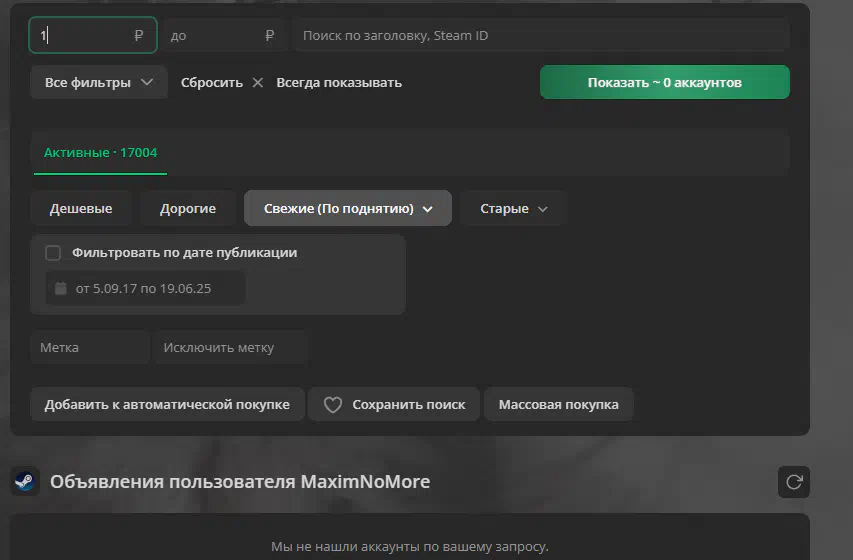Focus the search by title, Steam ID field
This screenshot has height=560, width=853.
click(541, 35)
